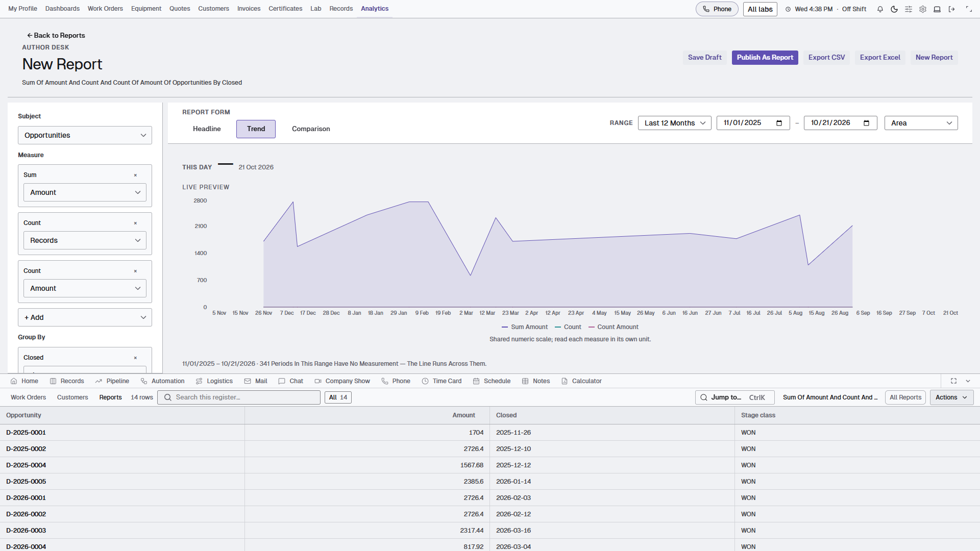The width and height of the screenshot is (980, 551).
Task: Toggle dark mode moon icon
Action: [x=894, y=9]
